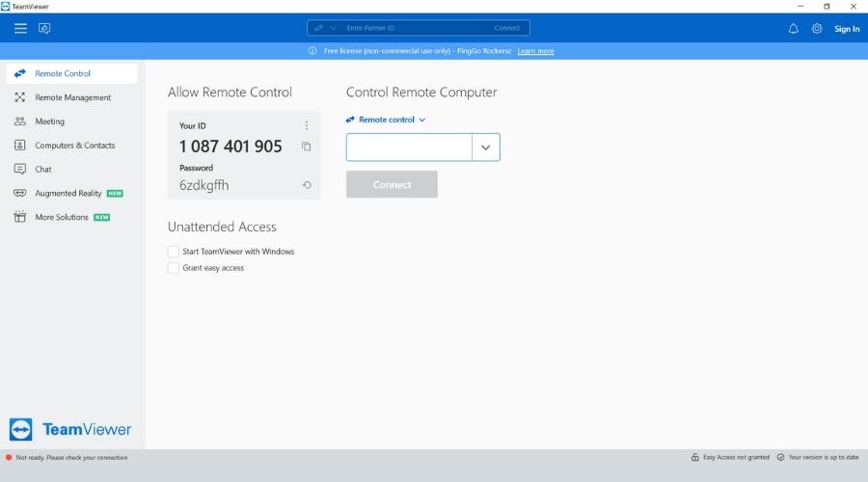Enable Start TeamViewer with Windows

point(174,252)
